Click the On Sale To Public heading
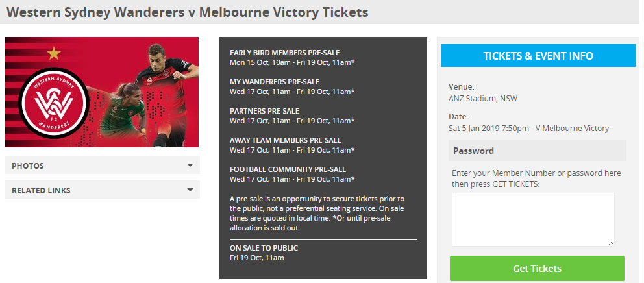This screenshot has width=644, height=283. 264,248
